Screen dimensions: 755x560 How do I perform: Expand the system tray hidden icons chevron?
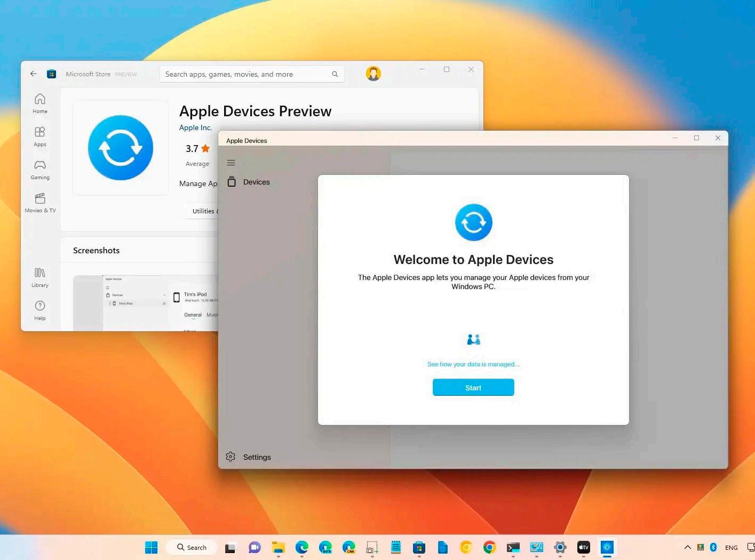point(688,547)
